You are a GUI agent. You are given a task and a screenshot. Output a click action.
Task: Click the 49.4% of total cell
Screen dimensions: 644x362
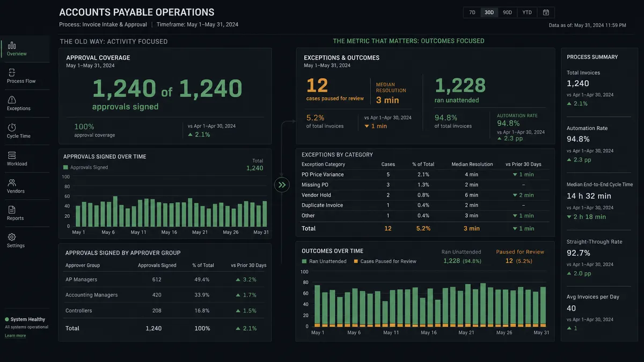(x=202, y=279)
